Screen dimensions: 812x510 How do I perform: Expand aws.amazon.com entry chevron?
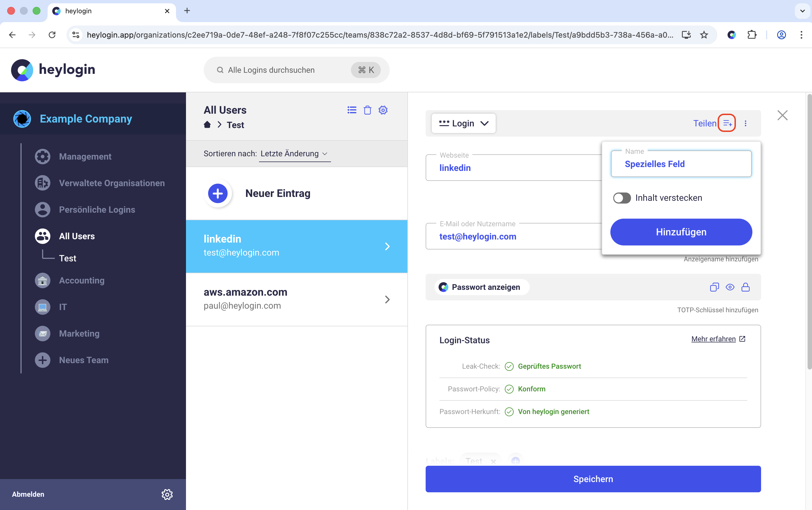(387, 299)
